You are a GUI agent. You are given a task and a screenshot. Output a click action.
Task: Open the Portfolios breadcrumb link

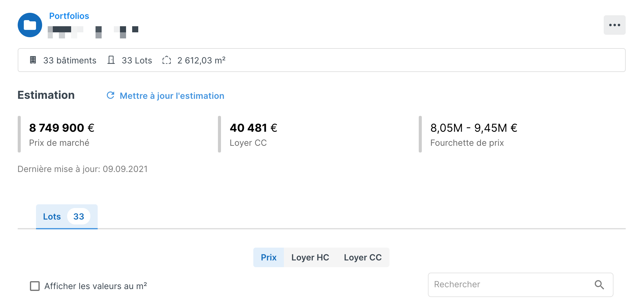[x=69, y=16]
